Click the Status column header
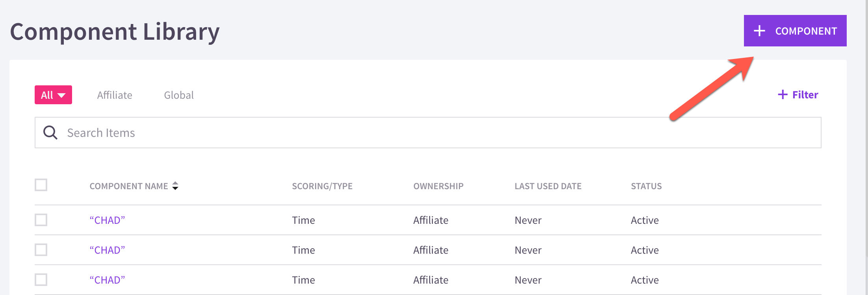Screen dimensions: 868x295 point(646,186)
